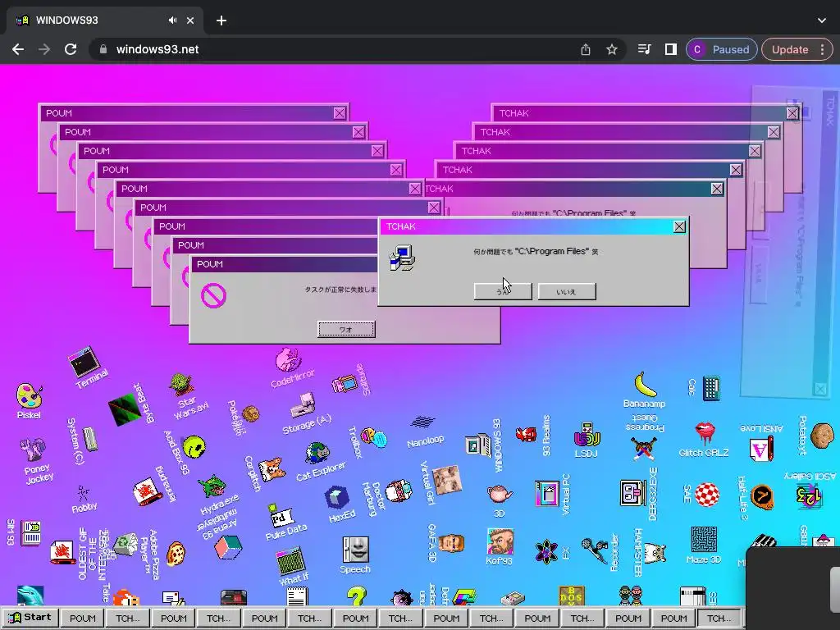Launch the Kof93 fighter icon
This screenshot has width=840, height=630.
pos(500,541)
